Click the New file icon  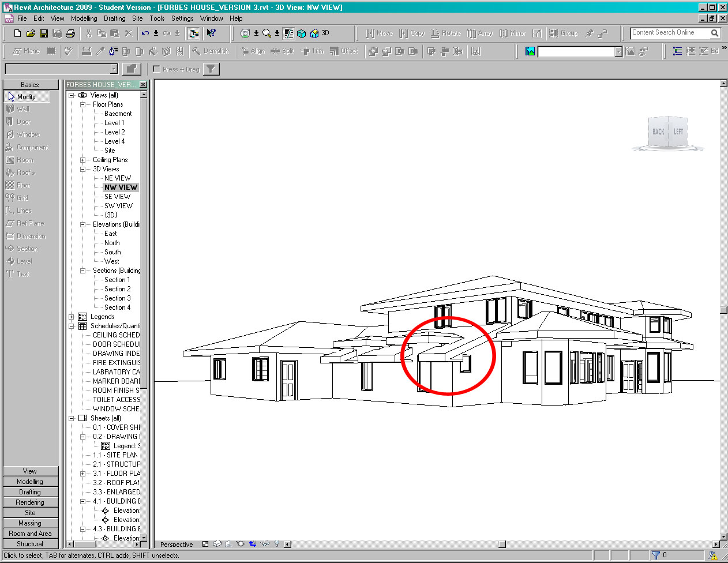click(17, 33)
